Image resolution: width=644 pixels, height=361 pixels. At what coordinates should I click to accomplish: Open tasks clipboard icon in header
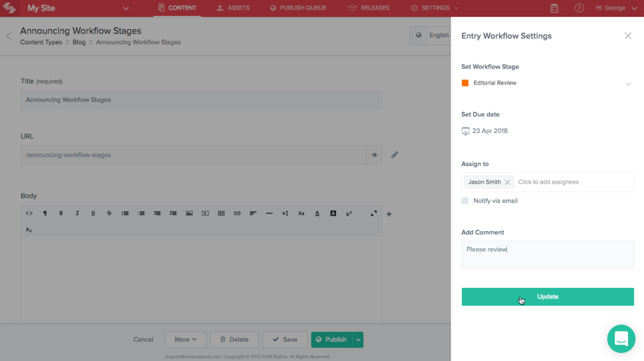(x=554, y=8)
